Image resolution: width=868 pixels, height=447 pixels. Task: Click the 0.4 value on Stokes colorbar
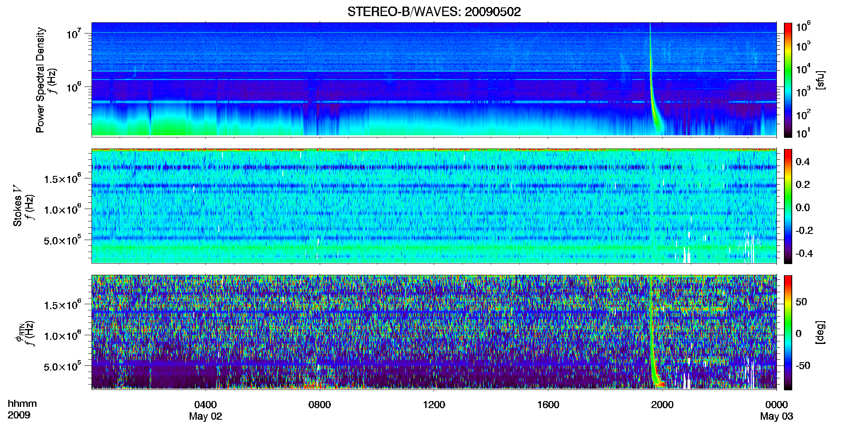click(803, 162)
